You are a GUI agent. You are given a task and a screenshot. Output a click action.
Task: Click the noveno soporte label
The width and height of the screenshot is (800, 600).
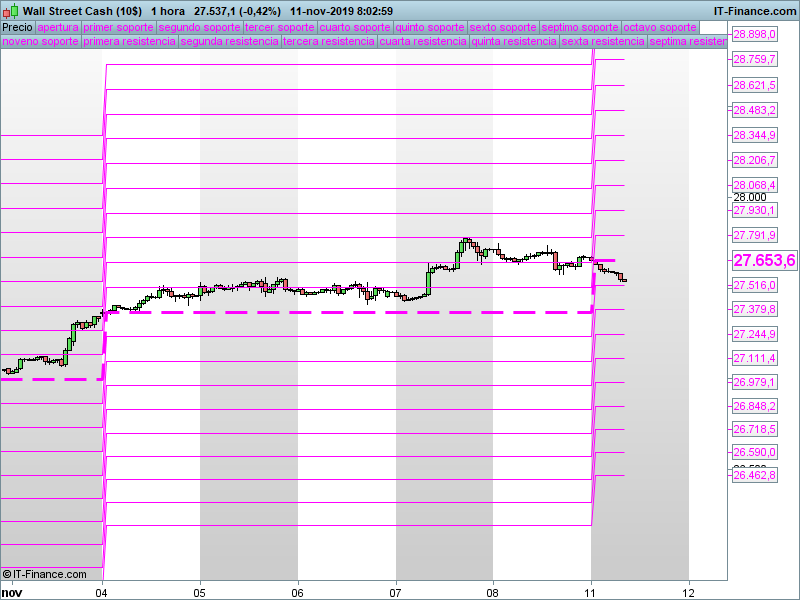pos(40,42)
